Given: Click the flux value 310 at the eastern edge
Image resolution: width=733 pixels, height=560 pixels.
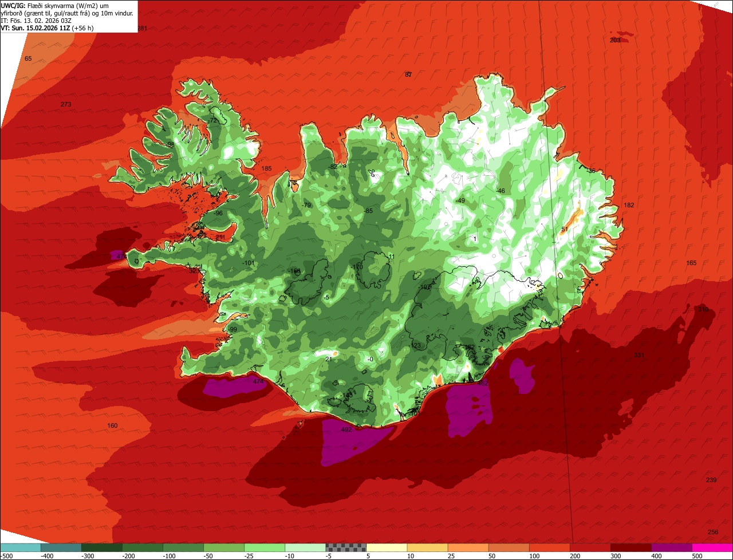Looking at the screenshot, I should tap(703, 309).
